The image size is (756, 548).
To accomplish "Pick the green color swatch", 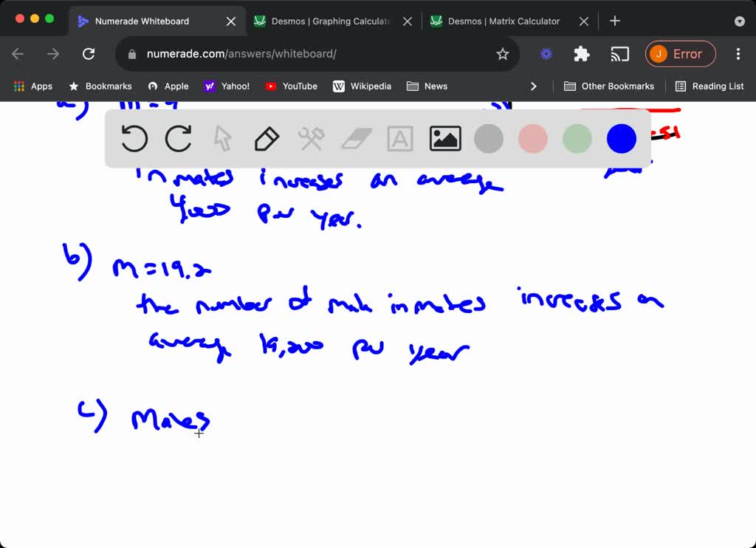I will pyautogui.click(x=577, y=139).
